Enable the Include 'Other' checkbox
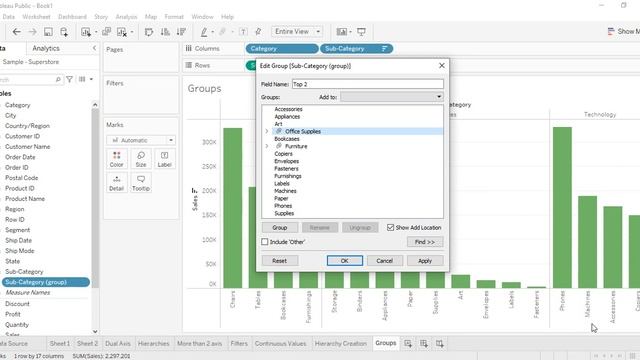Image resolution: width=640 pixels, height=360 pixels. point(264,242)
